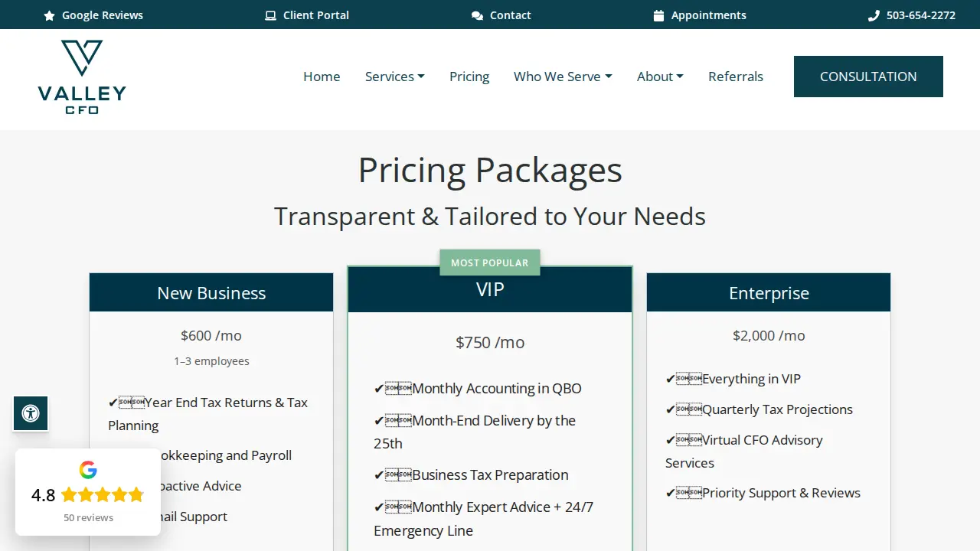Open the Pricing menu item
Image resolution: width=980 pixels, height=551 pixels.
[469, 77]
